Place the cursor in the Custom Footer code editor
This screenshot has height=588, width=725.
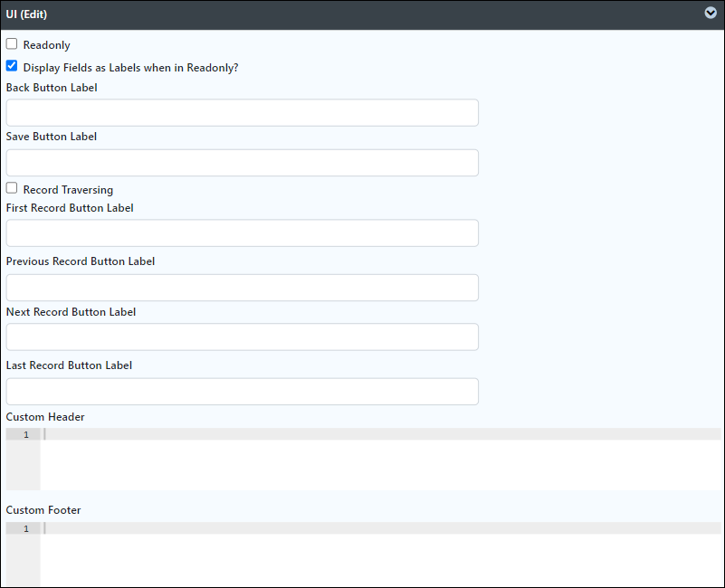(380, 528)
